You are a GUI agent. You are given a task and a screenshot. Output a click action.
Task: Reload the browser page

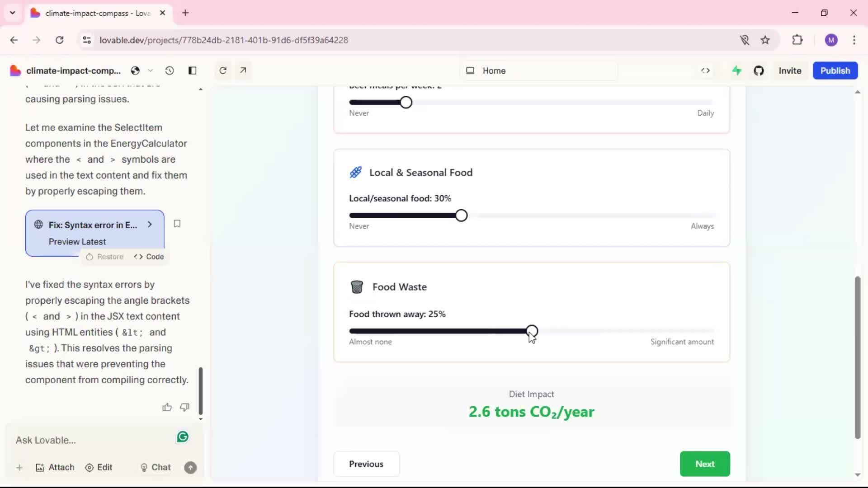click(x=59, y=40)
